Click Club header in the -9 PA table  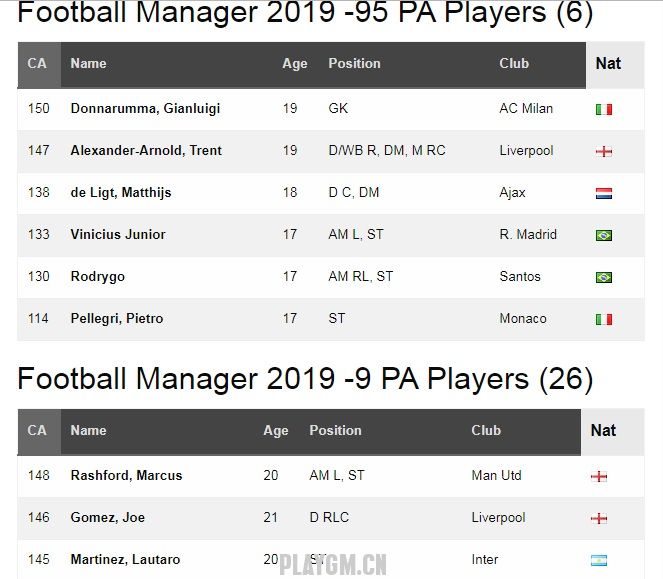[x=486, y=430]
